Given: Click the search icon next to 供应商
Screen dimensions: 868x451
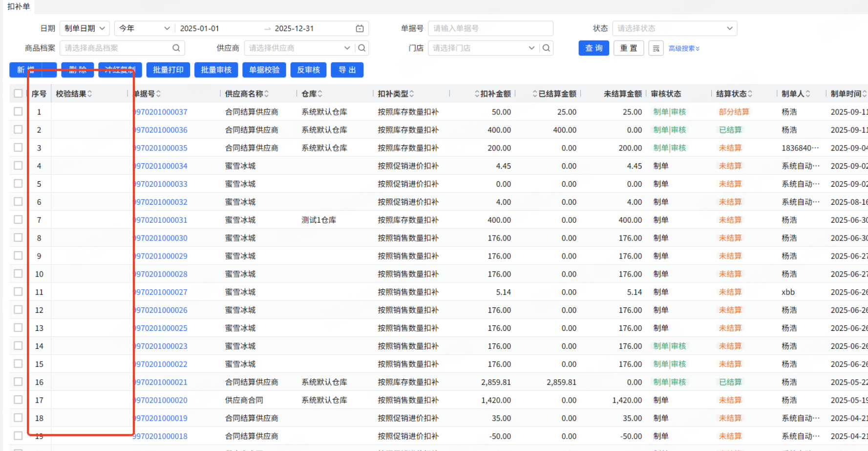Looking at the screenshot, I should click(362, 48).
